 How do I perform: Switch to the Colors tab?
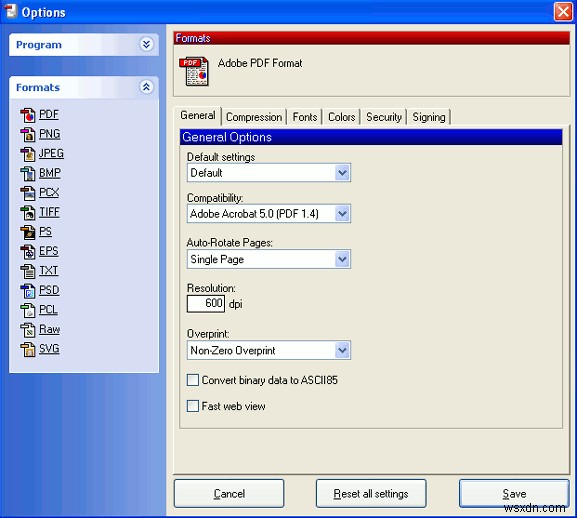pyautogui.click(x=341, y=117)
